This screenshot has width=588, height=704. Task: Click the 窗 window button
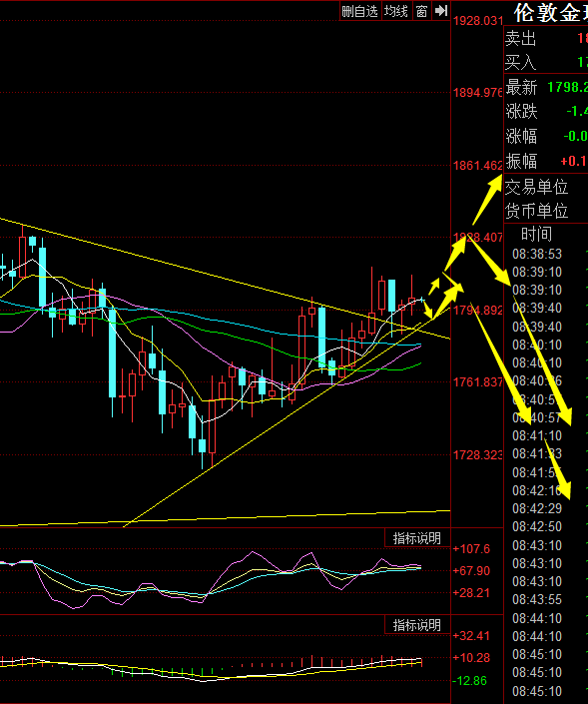click(421, 11)
